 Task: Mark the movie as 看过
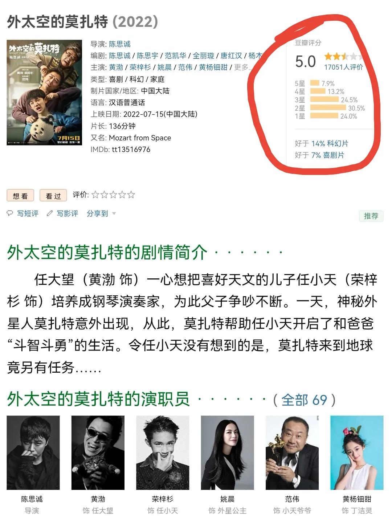53,196
